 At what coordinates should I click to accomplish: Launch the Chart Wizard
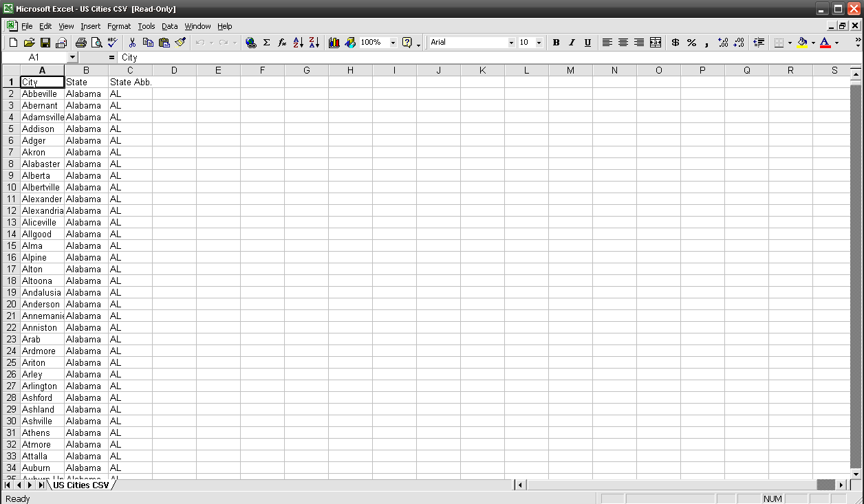pyautogui.click(x=334, y=43)
